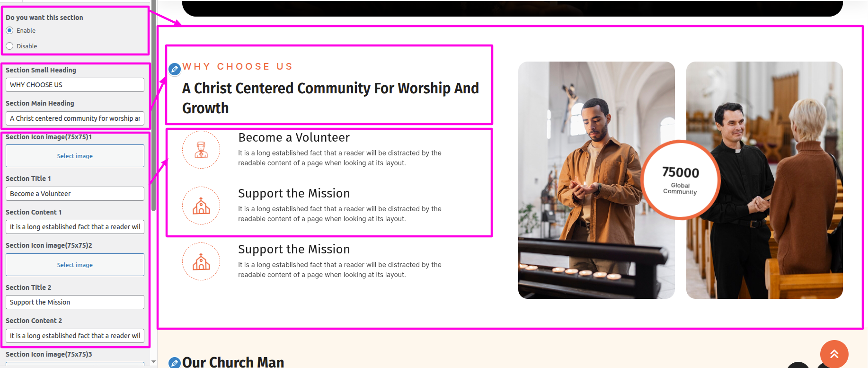
Task: Click the church icon in the second list item
Action: 201,206
